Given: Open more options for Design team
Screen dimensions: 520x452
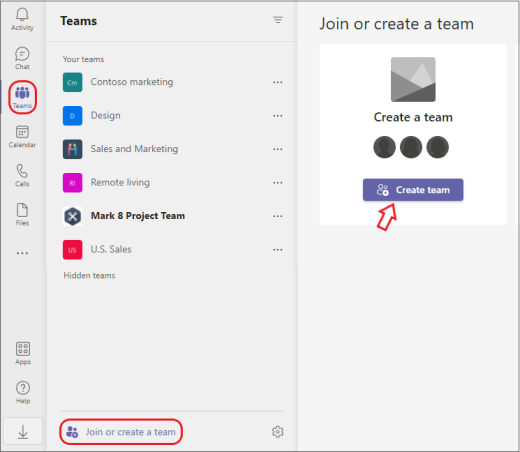Looking at the screenshot, I should (x=278, y=116).
